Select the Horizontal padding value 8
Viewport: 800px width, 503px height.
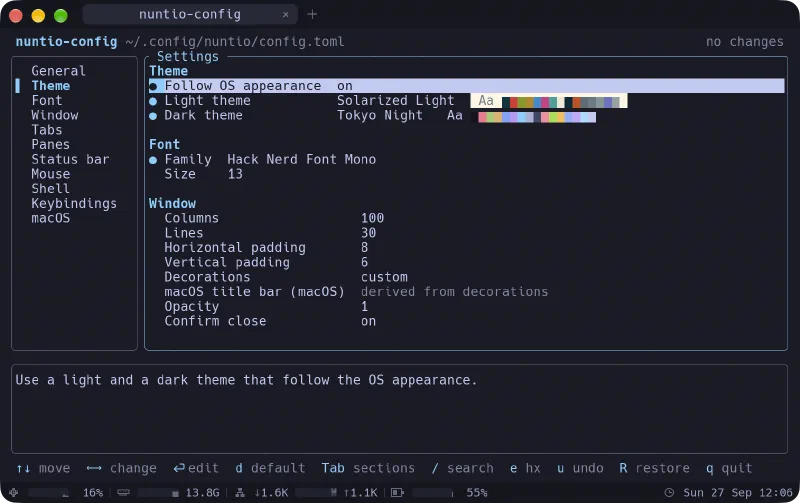tap(364, 247)
